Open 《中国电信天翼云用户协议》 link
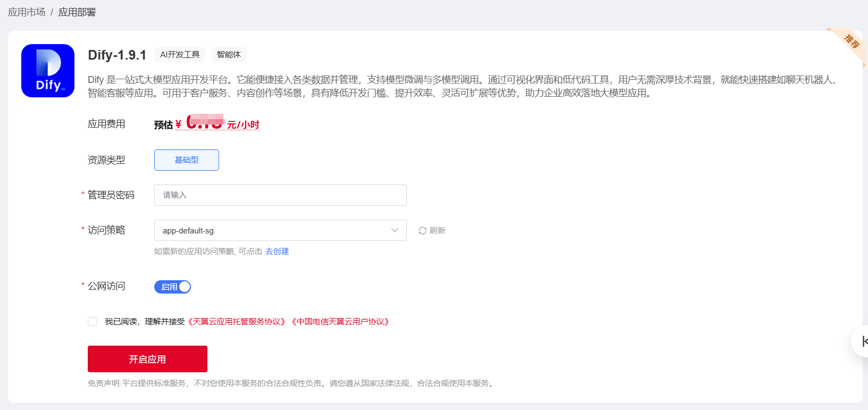The image size is (868, 410). pos(340,322)
